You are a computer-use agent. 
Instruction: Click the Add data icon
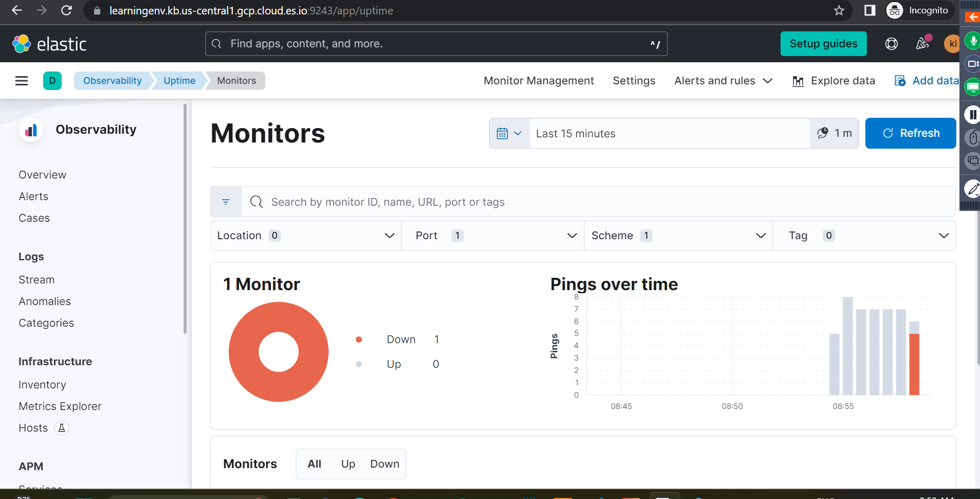(900, 81)
